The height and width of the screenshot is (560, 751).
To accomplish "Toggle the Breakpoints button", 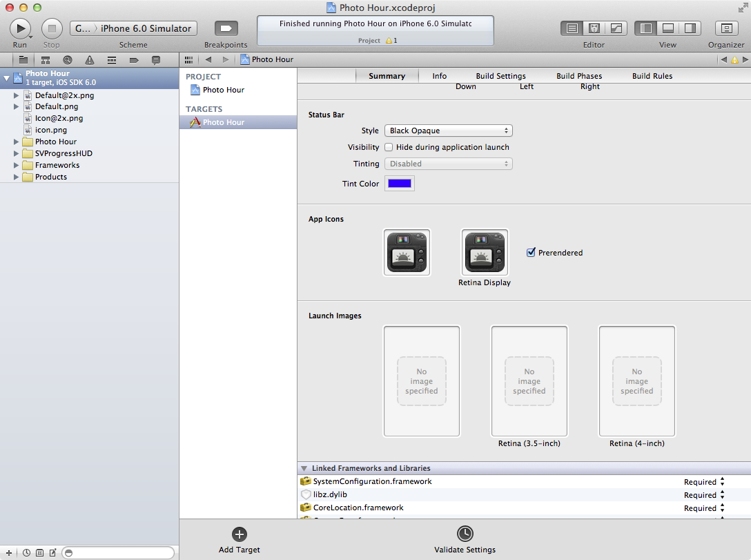I will coord(226,28).
